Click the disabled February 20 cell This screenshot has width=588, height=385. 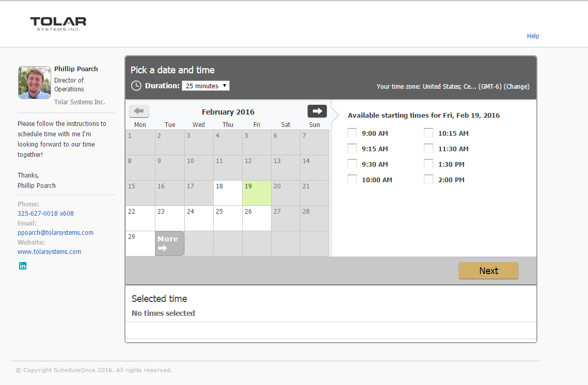click(x=286, y=193)
